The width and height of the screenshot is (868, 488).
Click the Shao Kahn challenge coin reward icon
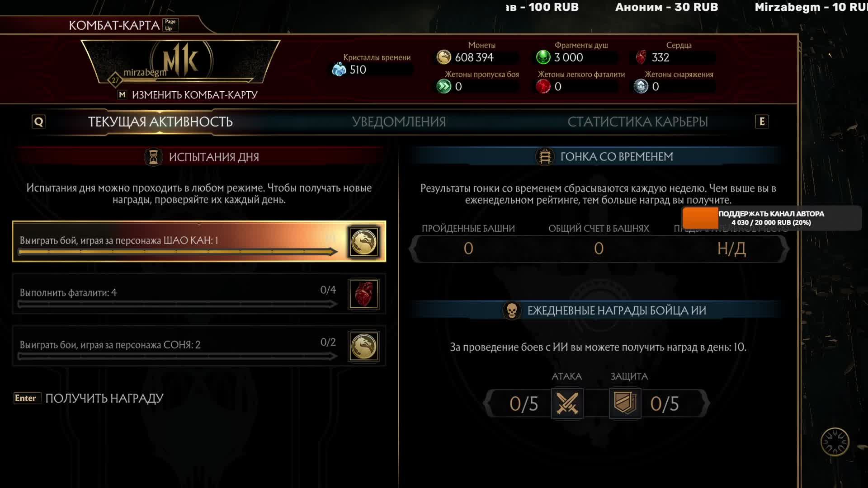click(363, 242)
